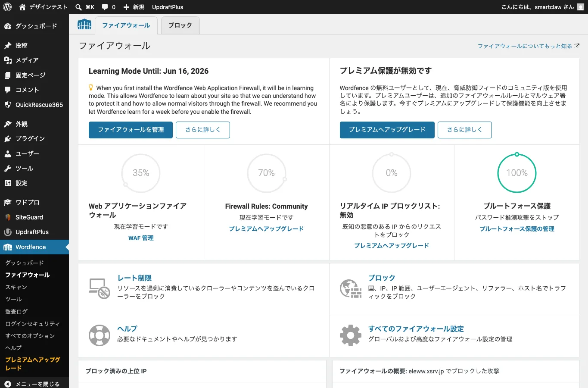Click the ブロック globe firewall icon
Image resolution: width=588 pixels, height=388 pixels.
point(351,288)
